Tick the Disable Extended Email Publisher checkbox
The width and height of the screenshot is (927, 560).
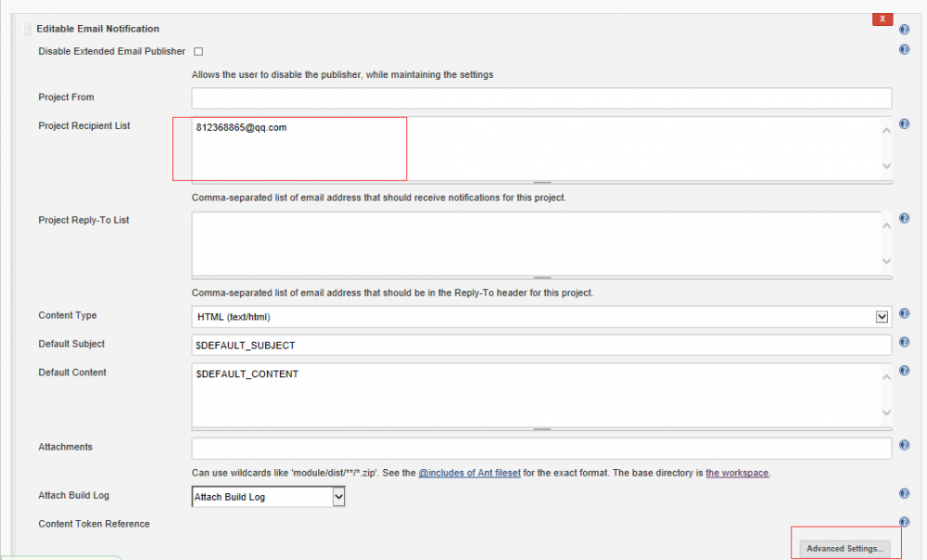(198, 51)
